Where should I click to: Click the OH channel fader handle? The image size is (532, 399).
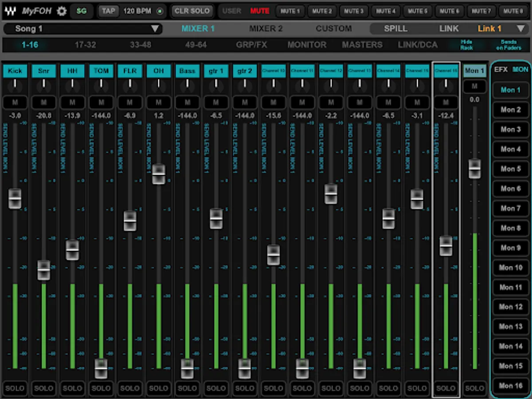[158, 174]
